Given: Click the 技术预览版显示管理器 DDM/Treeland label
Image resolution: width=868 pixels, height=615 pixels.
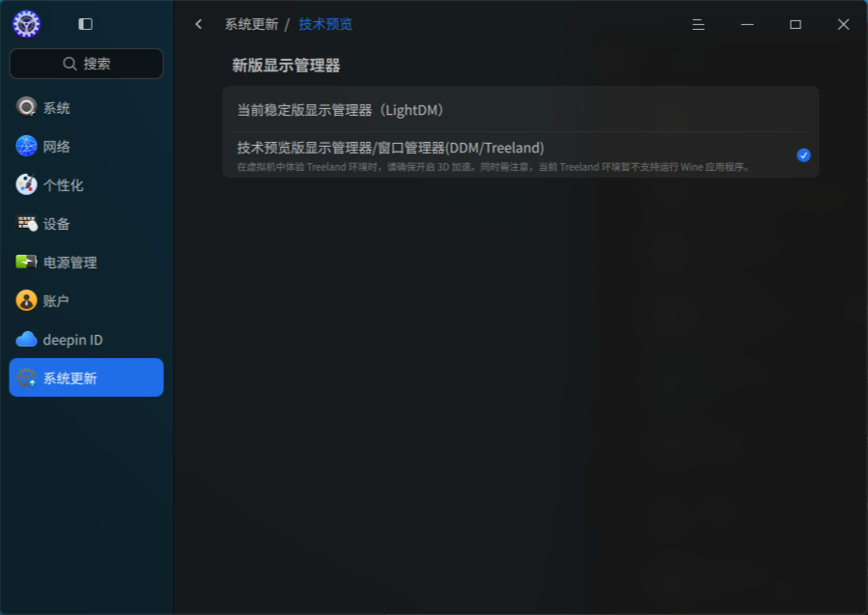Looking at the screenshot, I should point(391,148).
